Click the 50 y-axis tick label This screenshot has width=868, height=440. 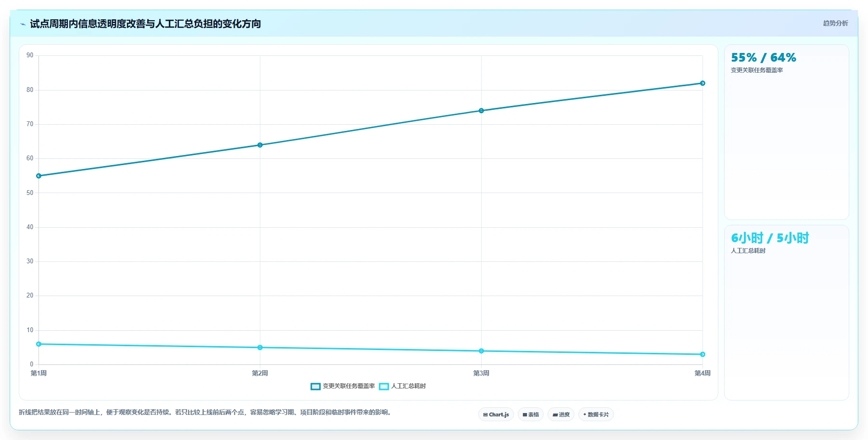[x=30, y=193]
